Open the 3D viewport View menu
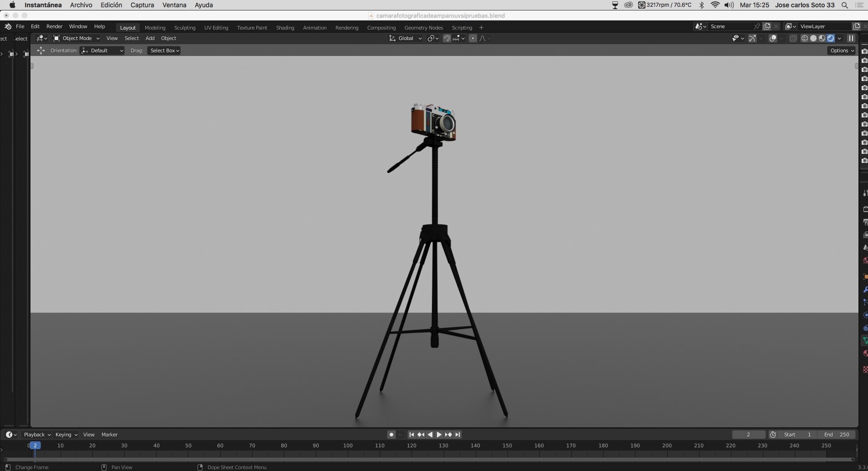Viewport: 868px width, 471px height. [112, 38]
